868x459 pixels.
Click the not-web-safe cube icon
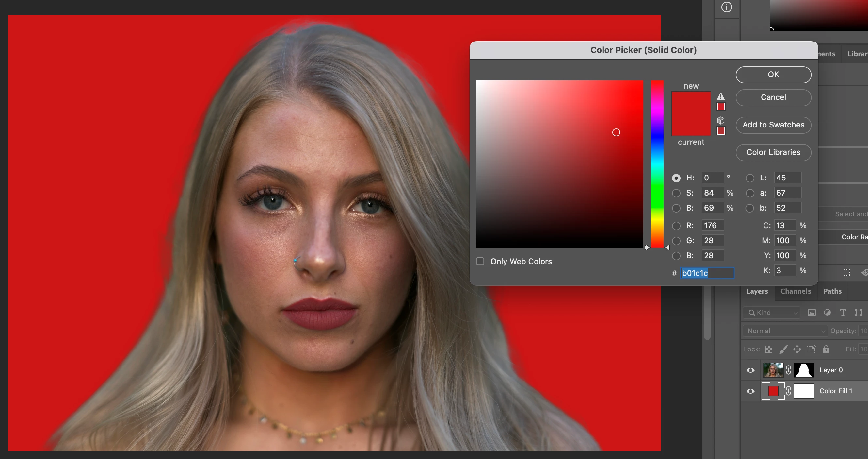720,120
